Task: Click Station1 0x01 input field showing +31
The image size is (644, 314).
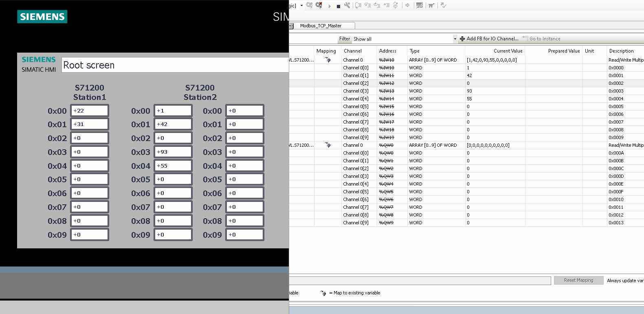Action: (x=90, y=124)
